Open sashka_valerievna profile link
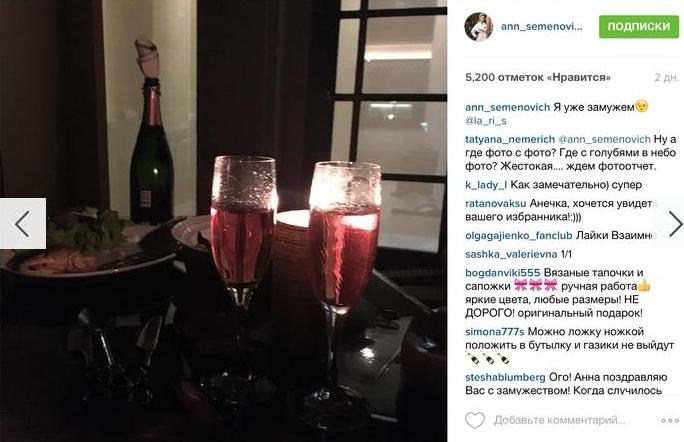Image resolution: width=684 pixels, height=442 pixels. pyautogui.click(x=511, y=254)
